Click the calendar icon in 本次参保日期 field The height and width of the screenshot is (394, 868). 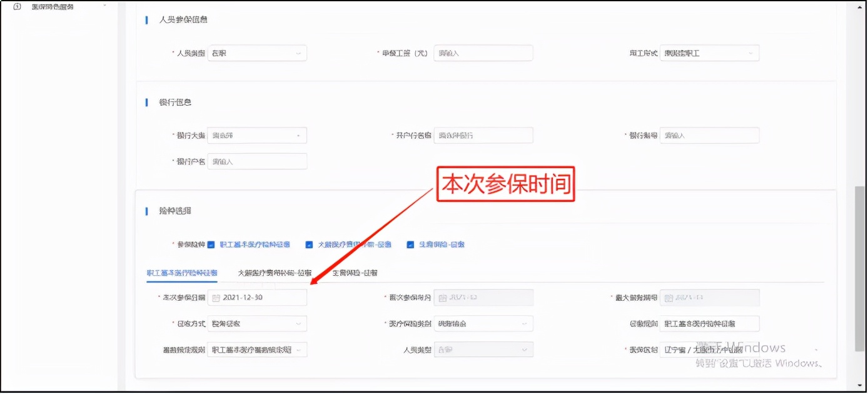point(216,297)
